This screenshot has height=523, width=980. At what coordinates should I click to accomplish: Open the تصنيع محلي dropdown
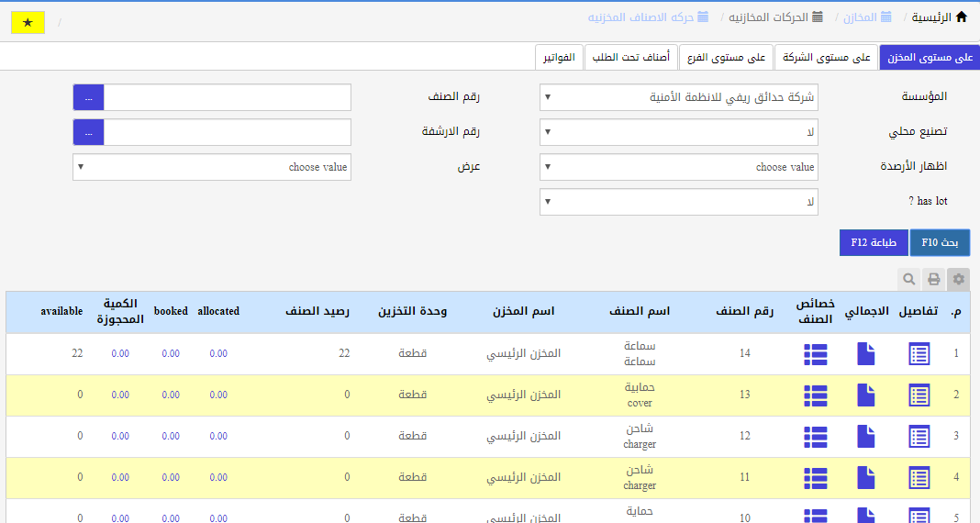pyautogui.click(x=678, y=132)
